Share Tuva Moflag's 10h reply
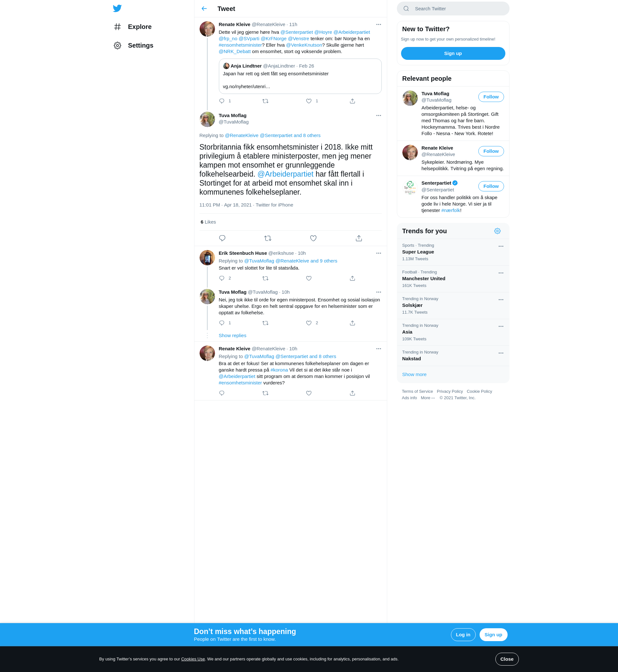Viewport: 618px width, 672px height. 352,323
